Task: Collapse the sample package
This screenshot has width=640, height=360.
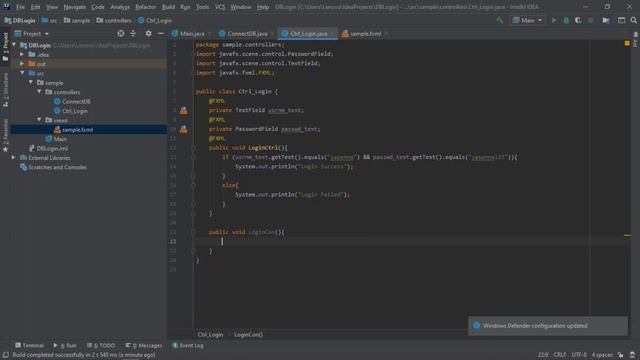Action: [31, 82]
